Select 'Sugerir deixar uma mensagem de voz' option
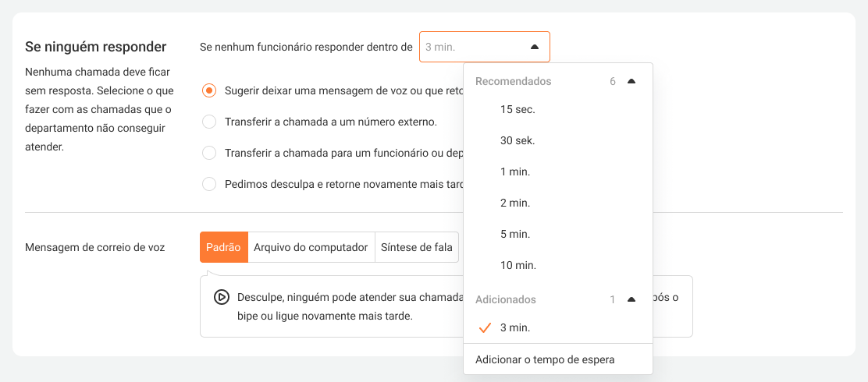The image size is (868, 382). [208, 90]
